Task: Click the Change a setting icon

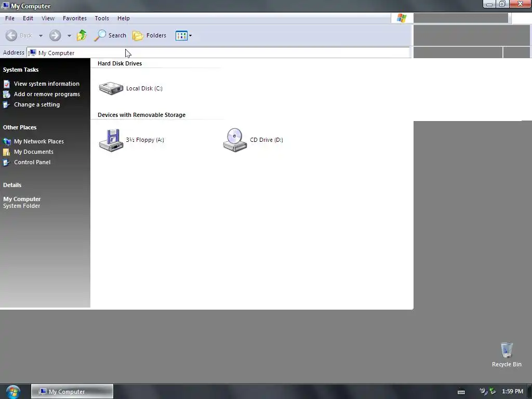Action: pos(6,104)
